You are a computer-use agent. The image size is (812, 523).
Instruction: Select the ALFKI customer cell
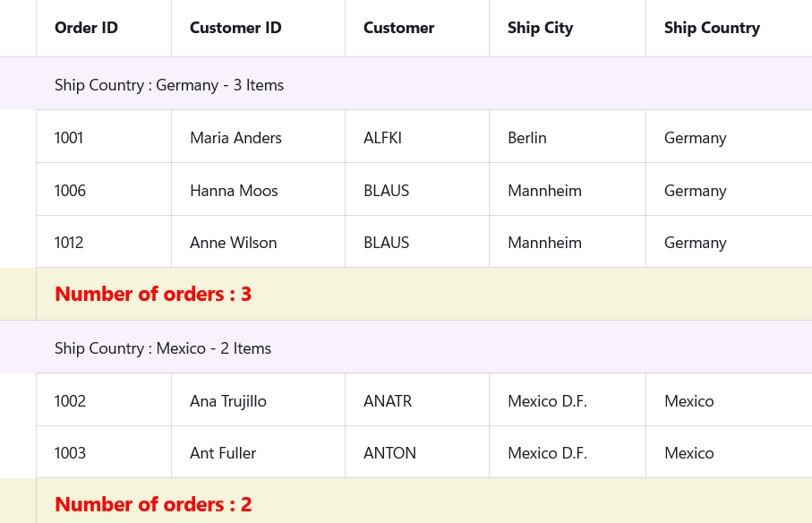(382, 138)
